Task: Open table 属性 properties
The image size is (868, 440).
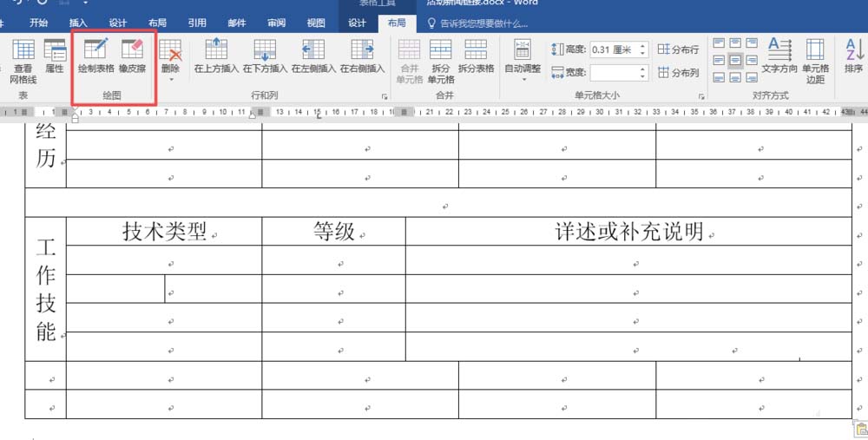Action: 55,56
